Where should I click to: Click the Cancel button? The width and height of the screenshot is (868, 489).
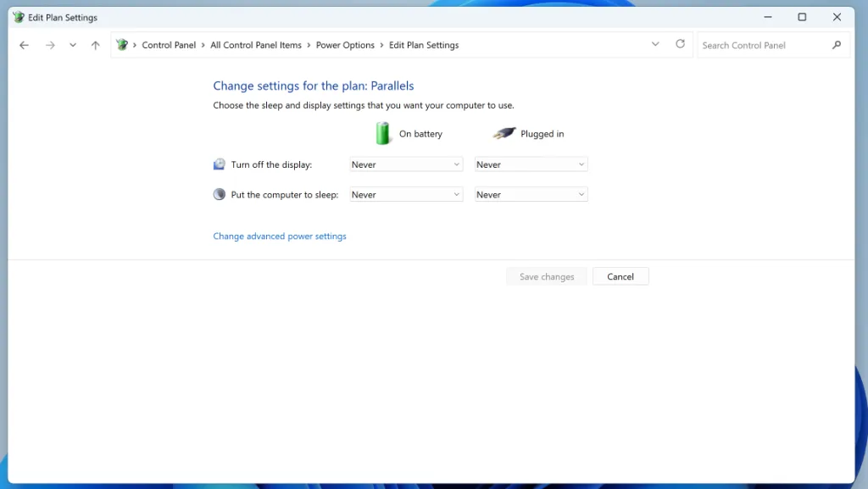[x=620, y=276]
